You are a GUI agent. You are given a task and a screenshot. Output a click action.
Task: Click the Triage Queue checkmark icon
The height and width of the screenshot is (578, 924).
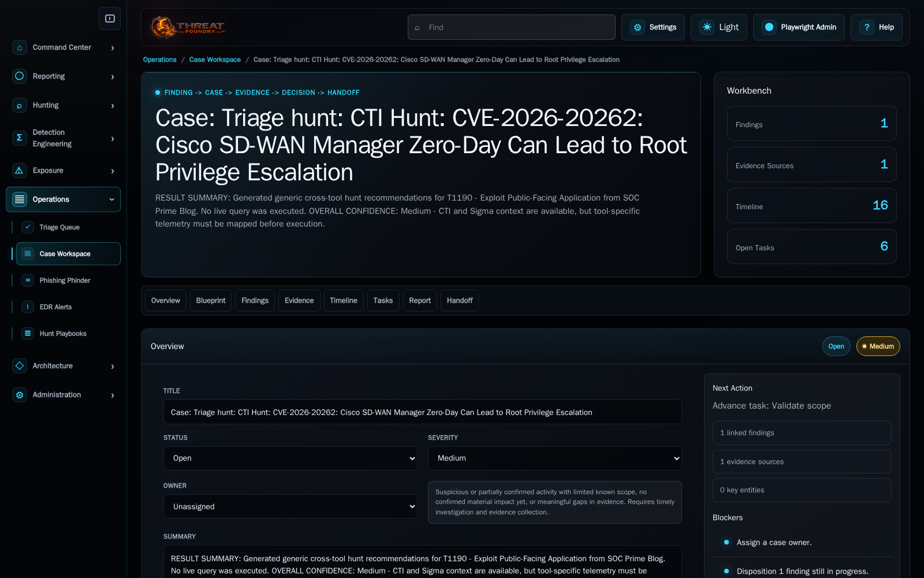click(x=28, y=227)
